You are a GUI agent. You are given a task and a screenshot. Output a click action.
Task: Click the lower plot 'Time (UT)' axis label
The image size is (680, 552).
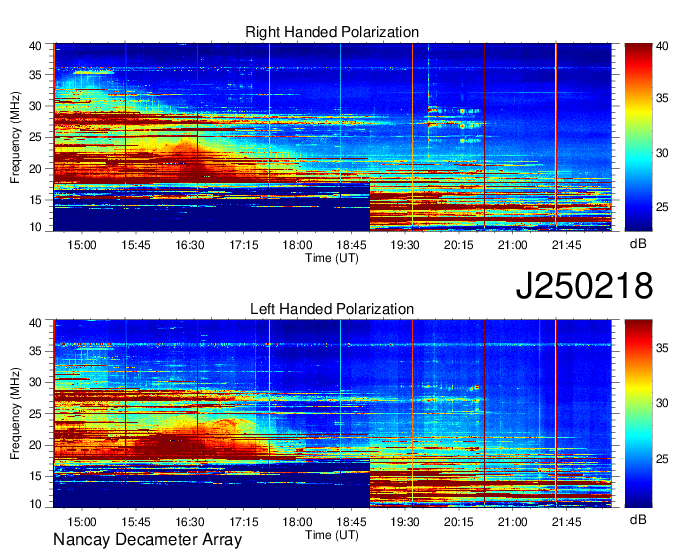332,535
